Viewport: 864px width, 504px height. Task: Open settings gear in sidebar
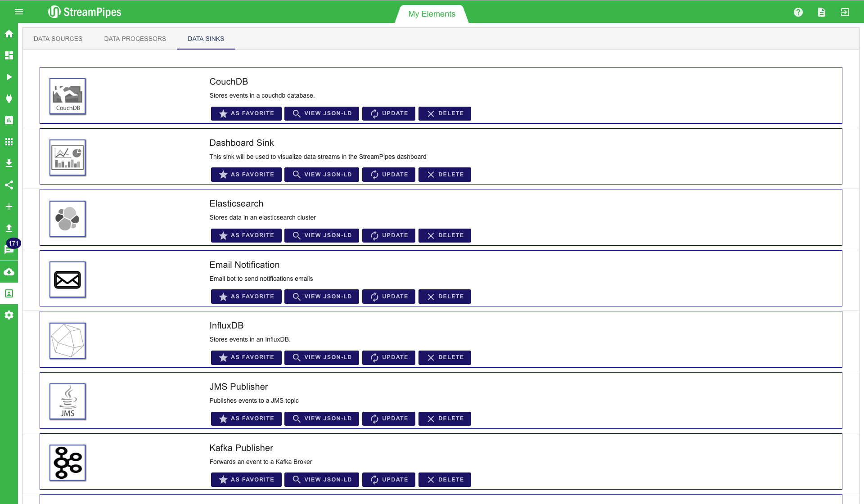[9, 315]
